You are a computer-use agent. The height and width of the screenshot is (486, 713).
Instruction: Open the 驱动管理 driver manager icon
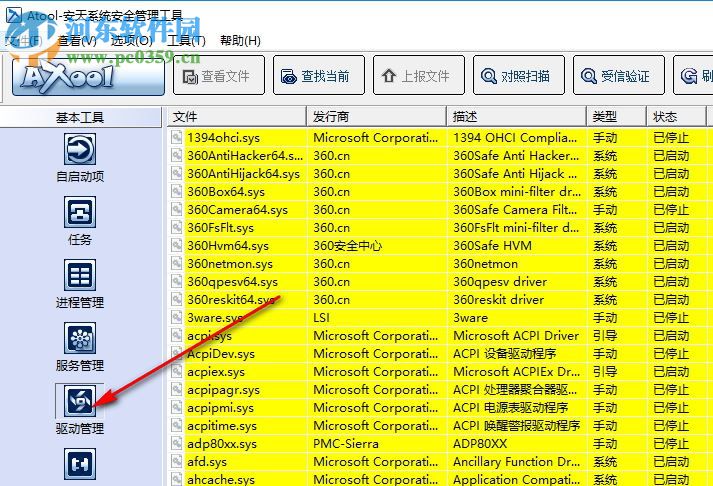click(x=80, y=401)
